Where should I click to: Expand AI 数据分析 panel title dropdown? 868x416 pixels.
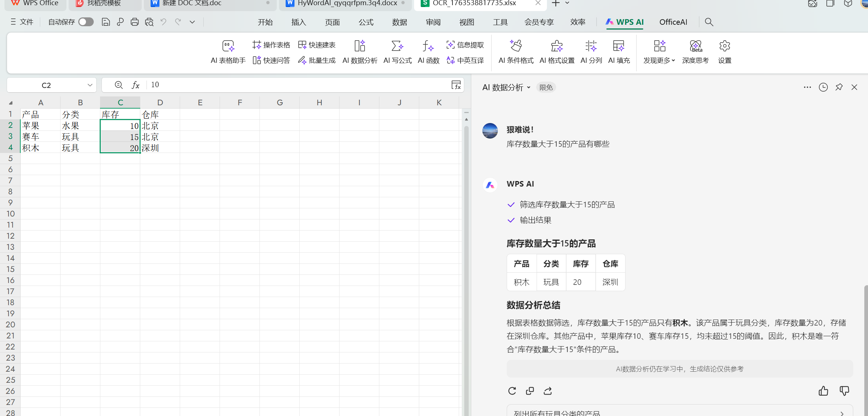[x=528, y=88]
